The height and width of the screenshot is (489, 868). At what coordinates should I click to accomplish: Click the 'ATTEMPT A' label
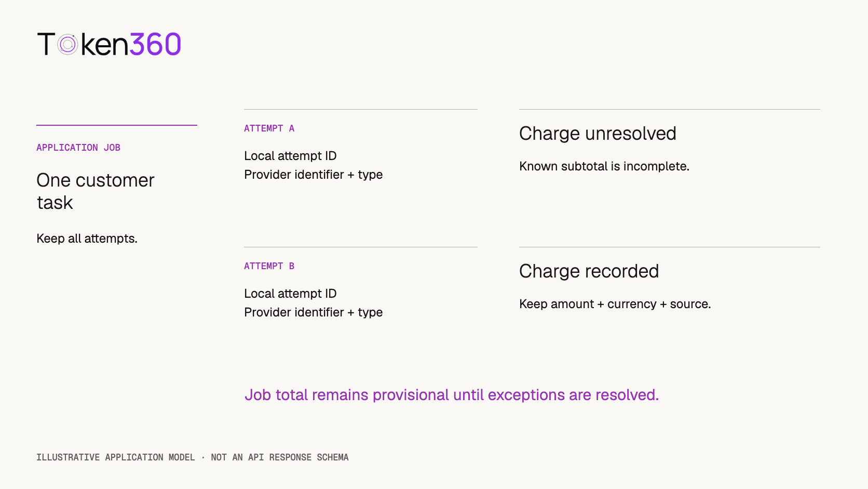[x=269, y=128]
